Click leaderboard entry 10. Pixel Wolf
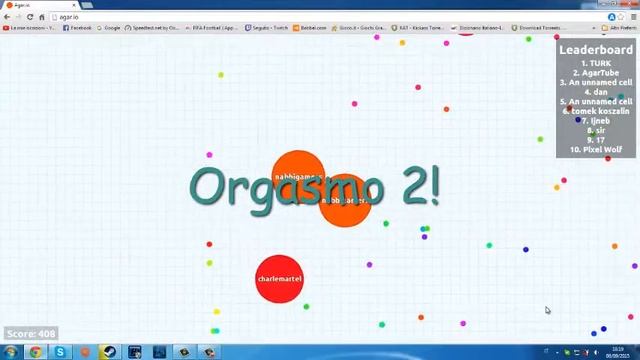 point(596,149)
